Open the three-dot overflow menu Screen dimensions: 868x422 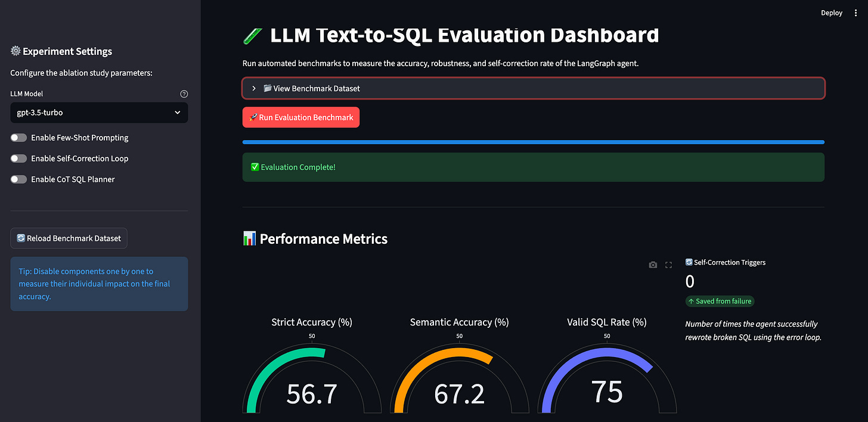[855, 13]
